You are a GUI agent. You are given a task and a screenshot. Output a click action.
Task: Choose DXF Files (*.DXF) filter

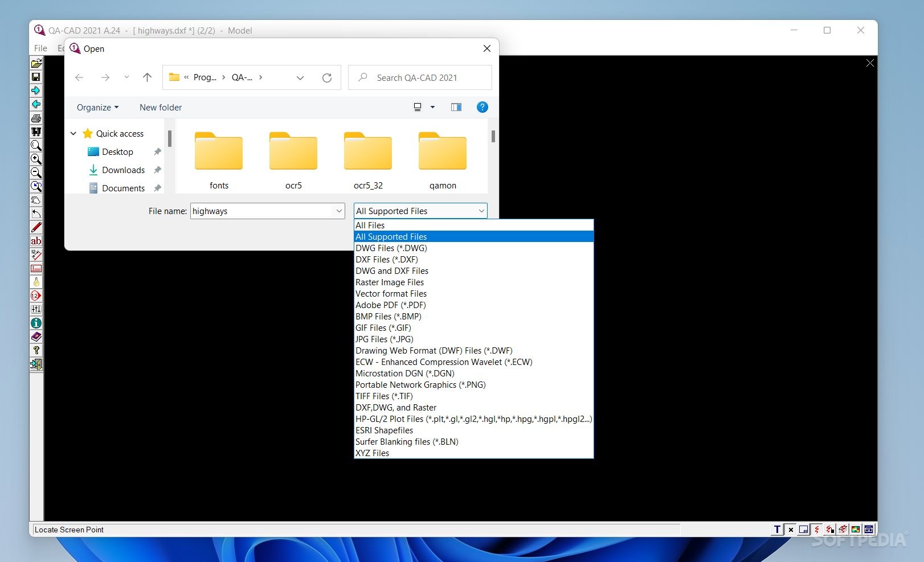tap(473, 260)
